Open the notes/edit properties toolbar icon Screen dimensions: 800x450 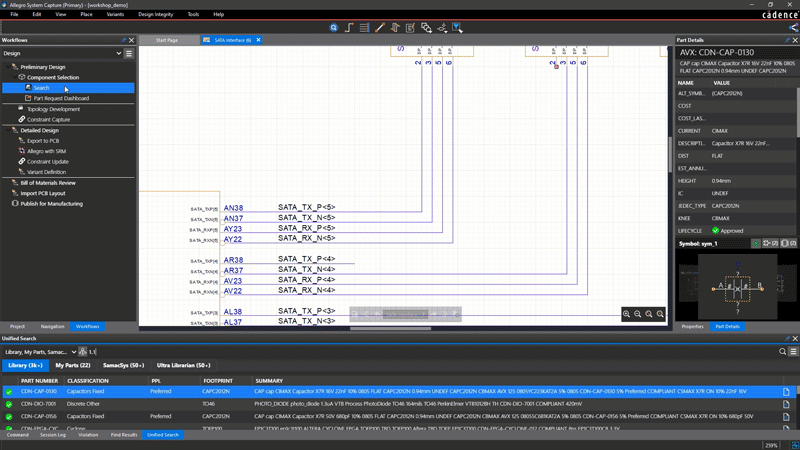coord(410,28)
